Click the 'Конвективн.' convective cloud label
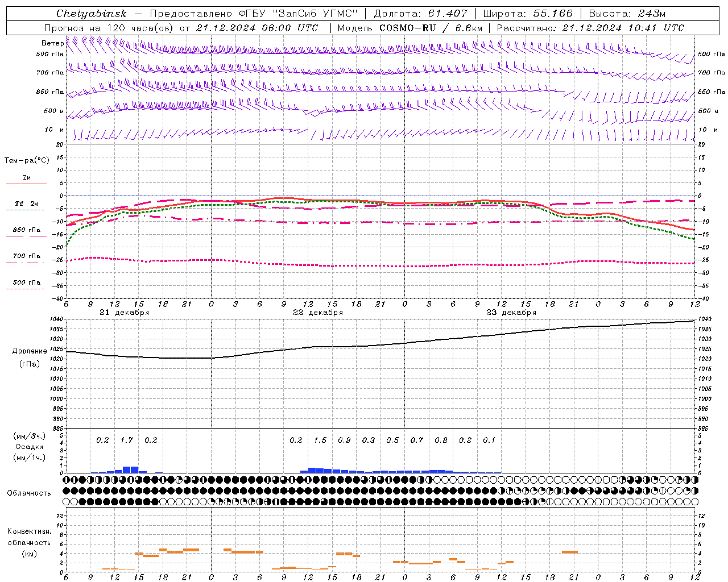728x582 pixels. pyautogui.click(x=29, y=531)
